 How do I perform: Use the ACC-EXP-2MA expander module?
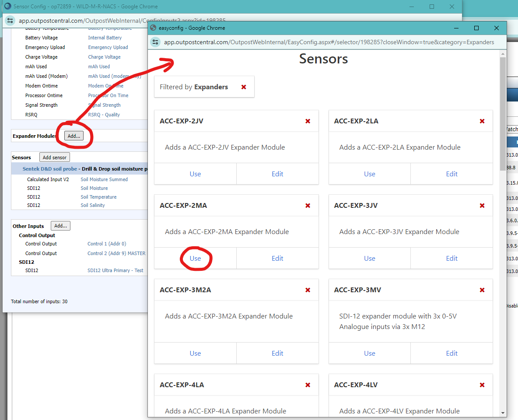195,259
